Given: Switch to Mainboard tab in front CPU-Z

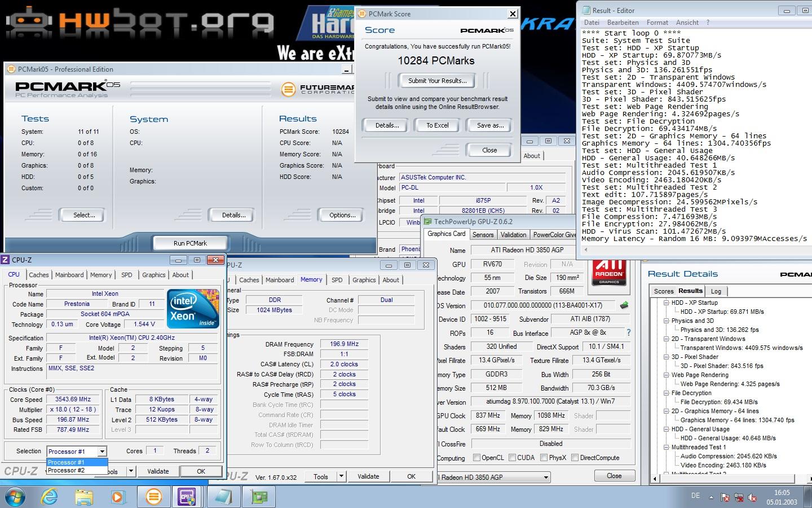Looking at the screenshot, I should pyautogui.click(x=69, y=275).
